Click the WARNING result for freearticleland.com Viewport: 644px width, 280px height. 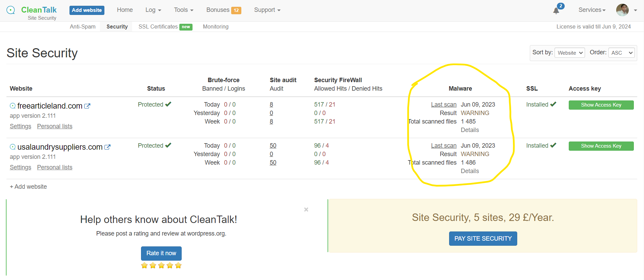point(475,113)
